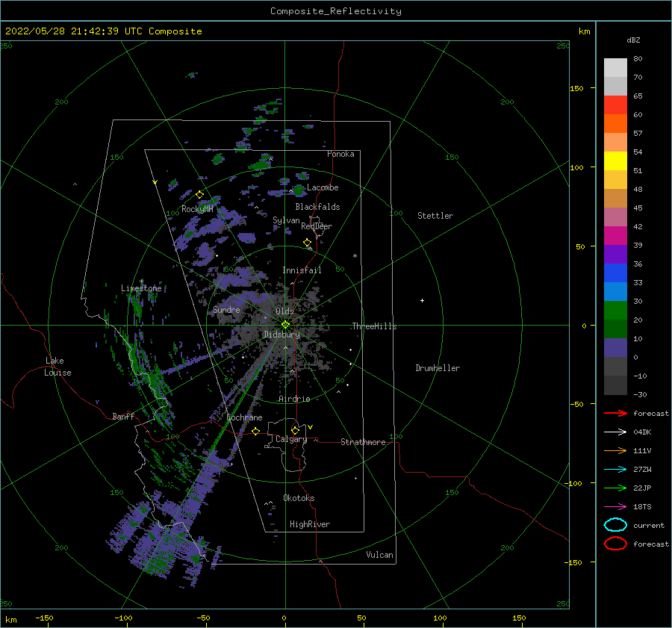672x628 pixels.
Task: Click the red forecast arrow icon
Action: pyautogui.click(x=615, y=413)
